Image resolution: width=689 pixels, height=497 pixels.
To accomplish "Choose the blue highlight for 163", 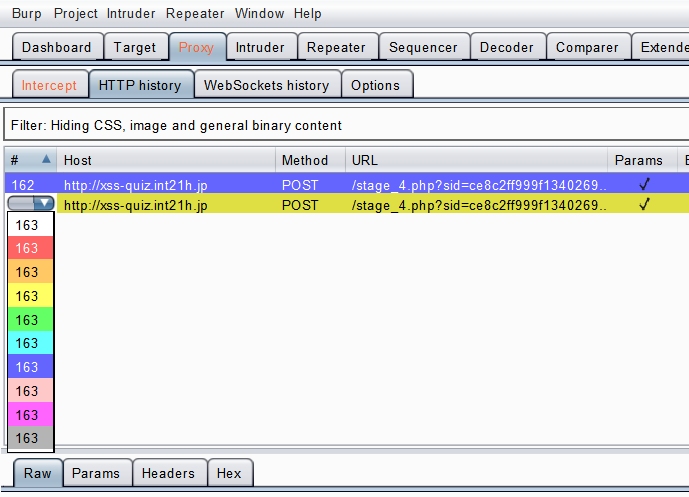I will click(30, 367).
